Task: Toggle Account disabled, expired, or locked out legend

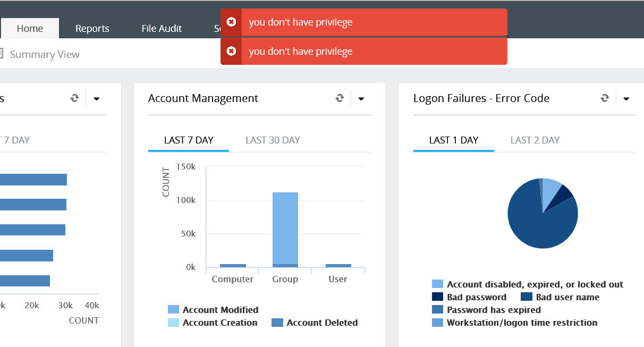Action: [x=528, y=284]
